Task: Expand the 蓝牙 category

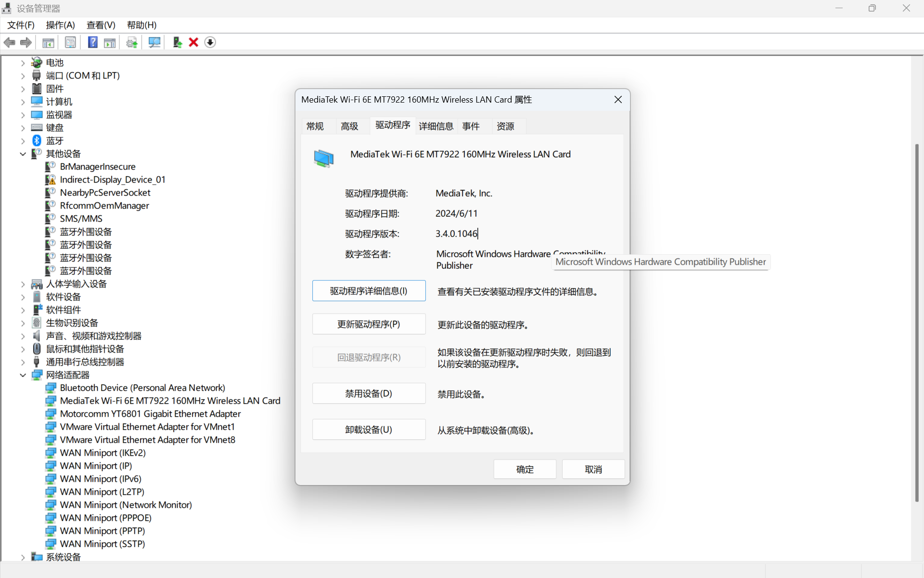Action: pos(23,141)
